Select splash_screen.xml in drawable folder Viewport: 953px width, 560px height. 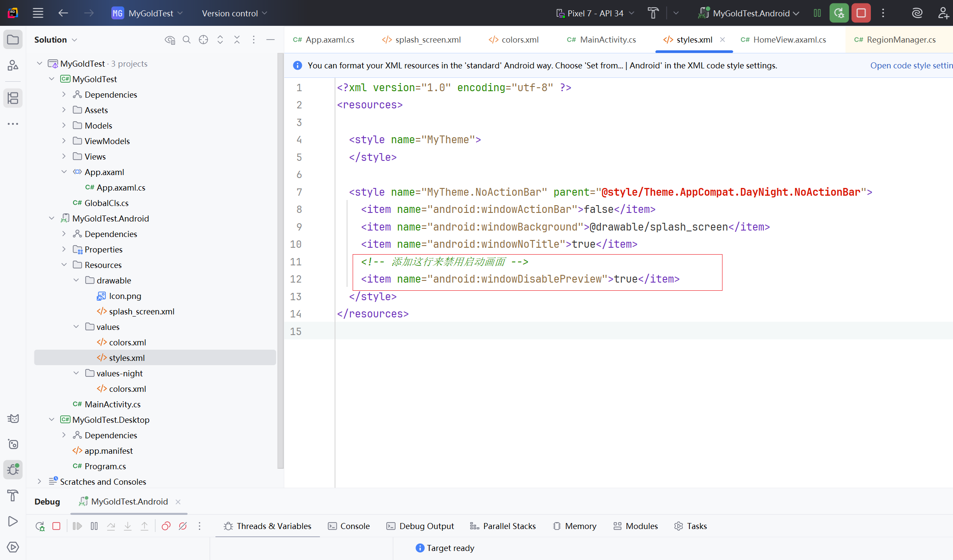pyautogui.click(x=141, y=311)
